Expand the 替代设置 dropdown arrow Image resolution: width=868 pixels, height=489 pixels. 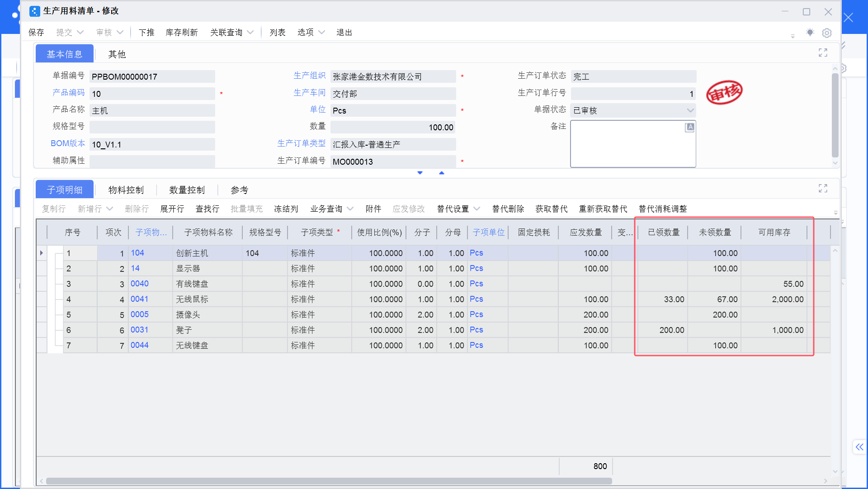[x=476, y=209]
